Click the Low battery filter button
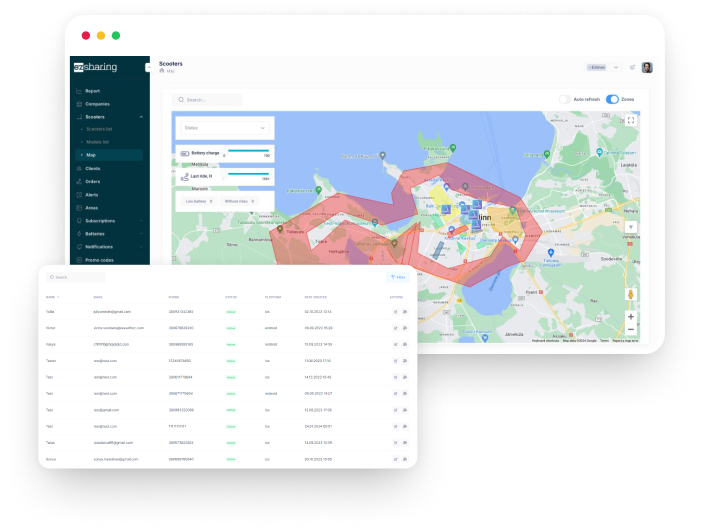The width and height of the screenshot is (703, 532). [199, 201]
